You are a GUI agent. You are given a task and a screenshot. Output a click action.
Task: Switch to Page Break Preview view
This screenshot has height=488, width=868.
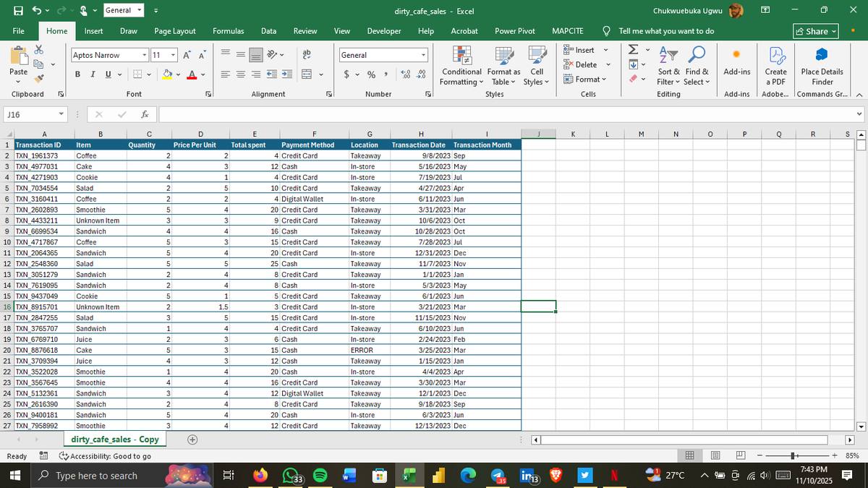click(x=741, y=455)
